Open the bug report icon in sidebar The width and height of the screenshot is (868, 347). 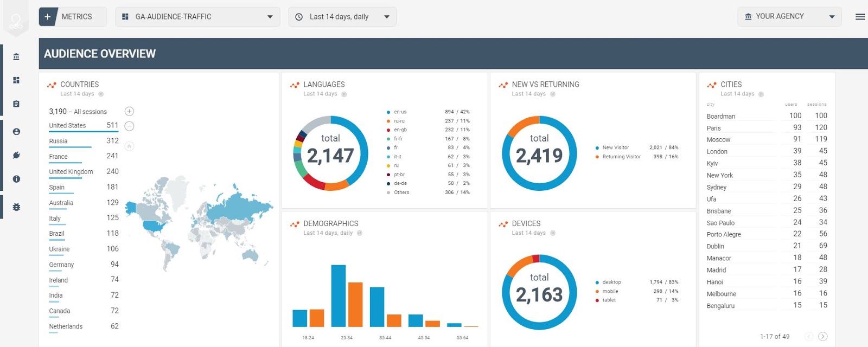[x=16, y=207]
